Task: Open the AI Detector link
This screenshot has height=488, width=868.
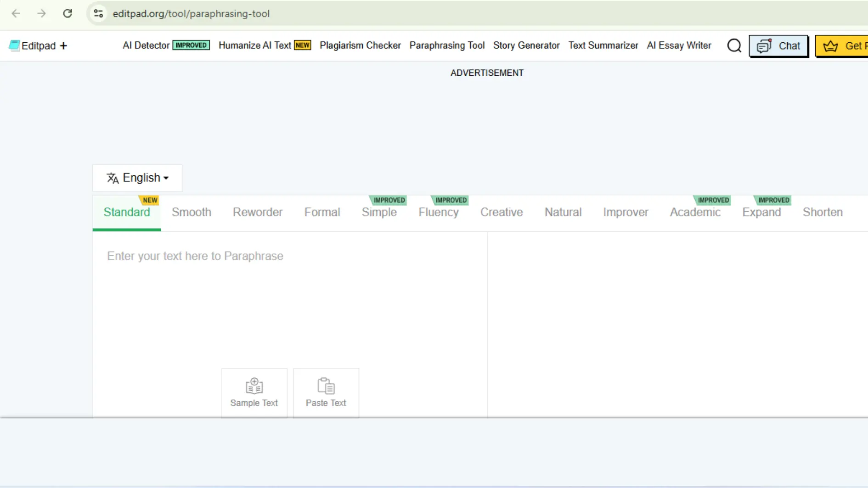Action: tap(146, 45)
